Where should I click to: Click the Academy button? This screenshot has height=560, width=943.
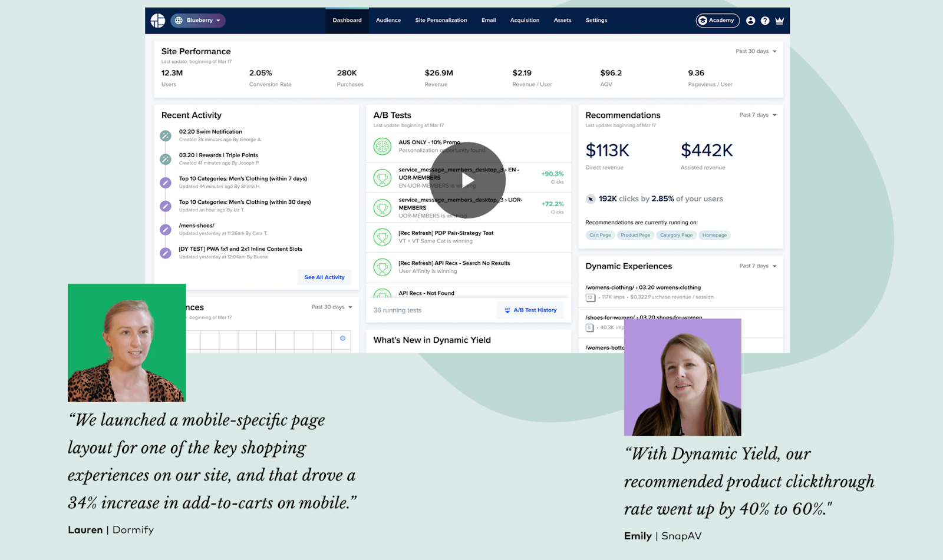717,21
